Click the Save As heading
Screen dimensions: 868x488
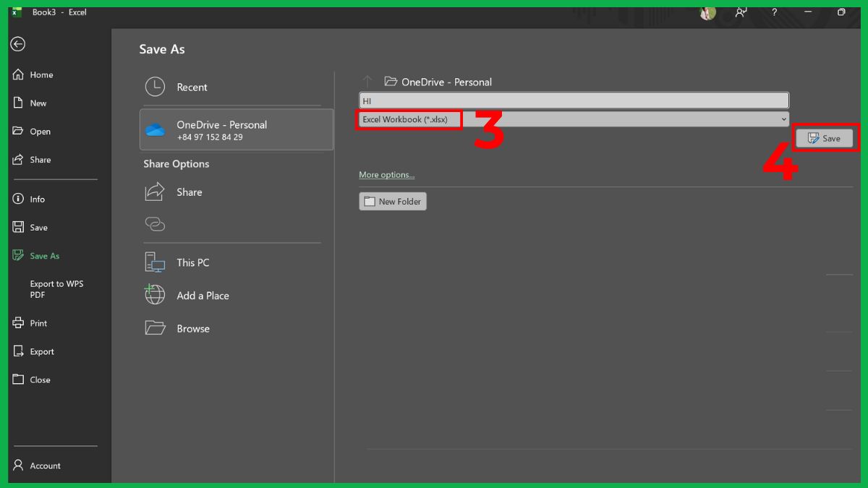coord(162,49)
